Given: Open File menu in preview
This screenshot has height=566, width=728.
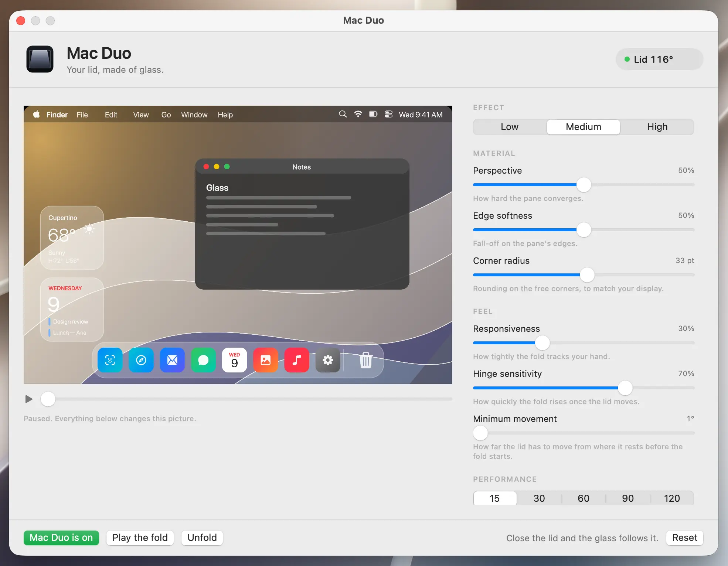Looking at the screenshot, I should [x=82, y=115].
